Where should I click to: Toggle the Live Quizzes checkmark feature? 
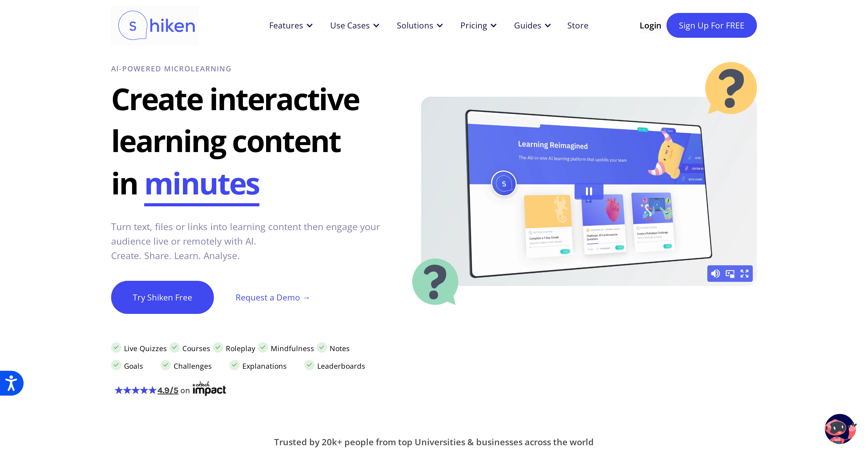[x=117, y=348]
